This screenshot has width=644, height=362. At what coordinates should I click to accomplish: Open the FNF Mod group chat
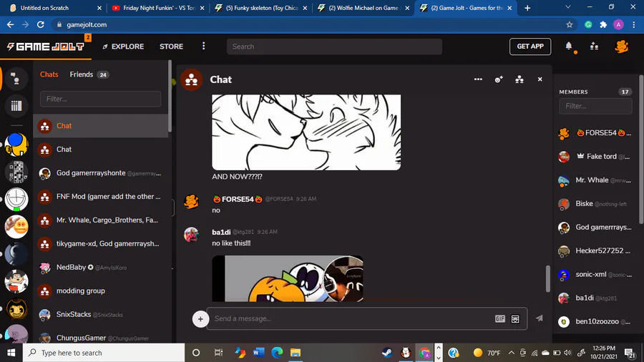[x=101, y=197]
